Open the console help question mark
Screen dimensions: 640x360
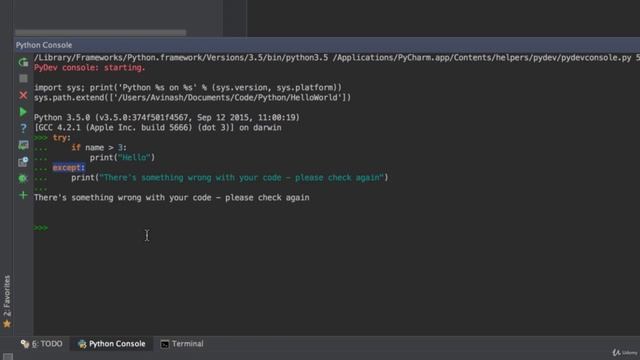23,129
